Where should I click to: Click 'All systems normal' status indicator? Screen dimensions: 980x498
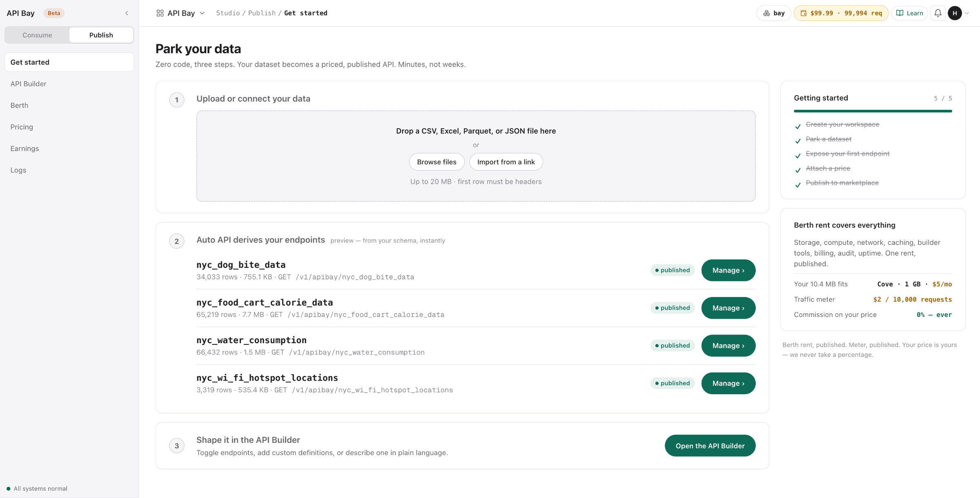pyautogui.click(x=37, y=489)
